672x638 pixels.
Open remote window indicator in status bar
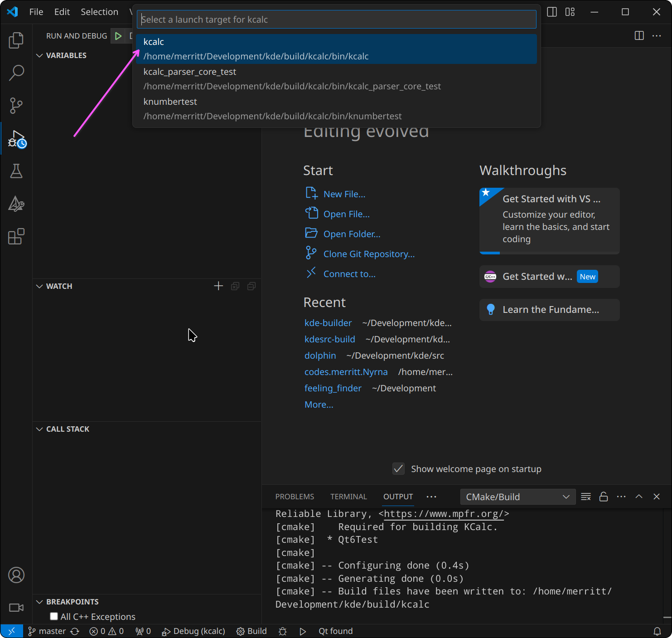[x=12, y=631]
